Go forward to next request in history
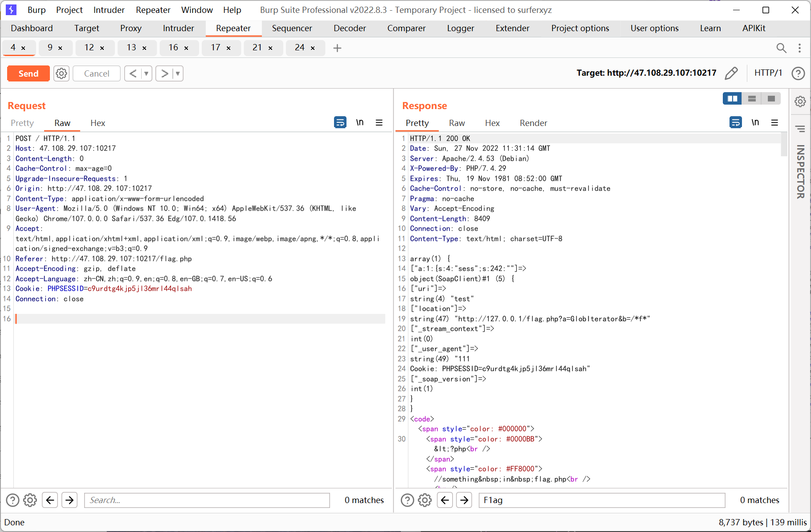 (165, 73)
